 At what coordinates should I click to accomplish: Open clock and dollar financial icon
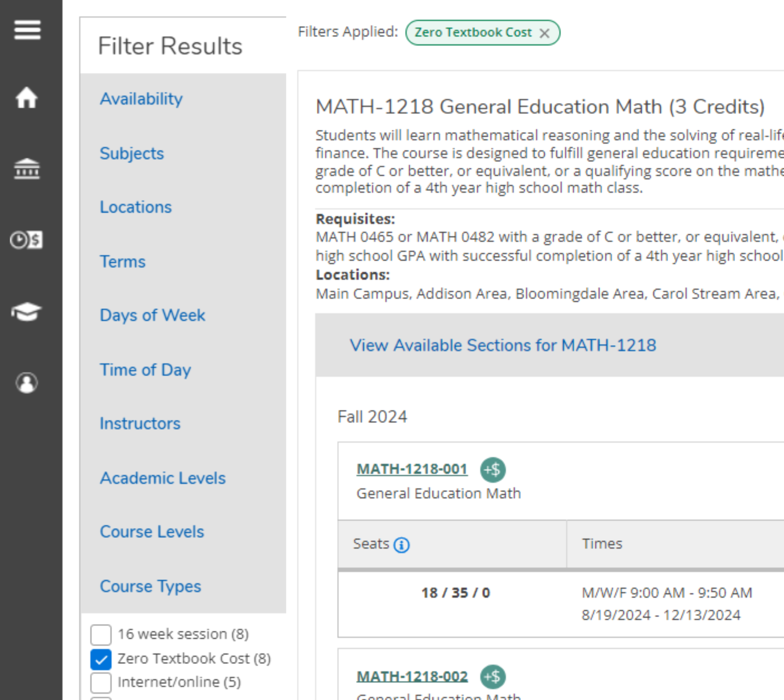[x=26, y=240]
